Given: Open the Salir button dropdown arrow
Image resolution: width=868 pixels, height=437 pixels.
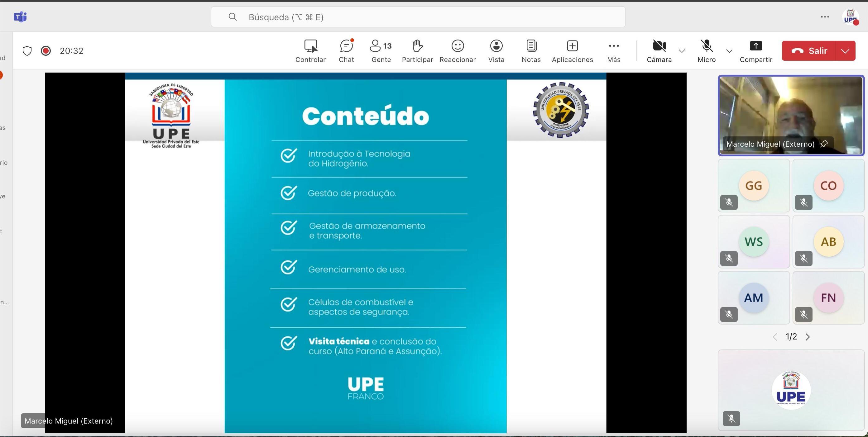Looking at the screenshot, I should pos(845,51).
